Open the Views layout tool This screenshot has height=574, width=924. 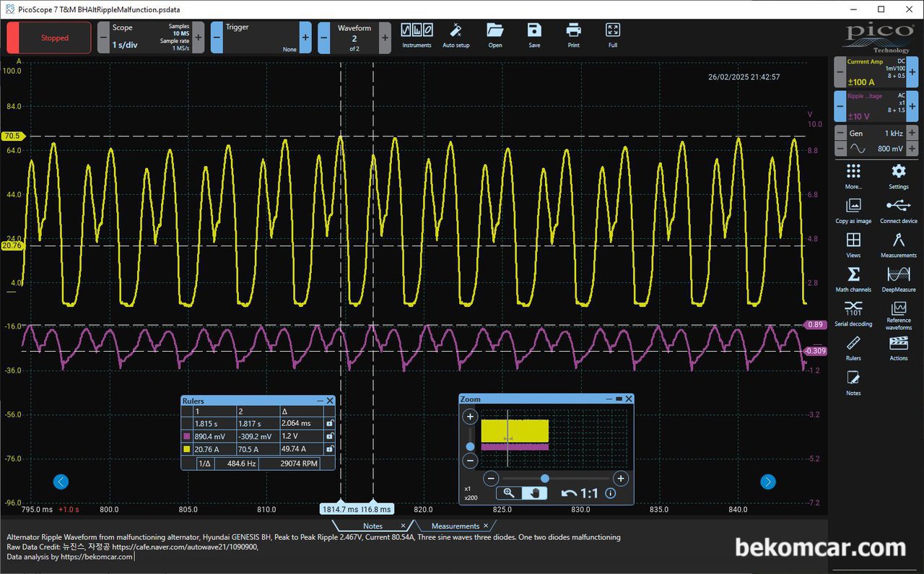[853, 245]
